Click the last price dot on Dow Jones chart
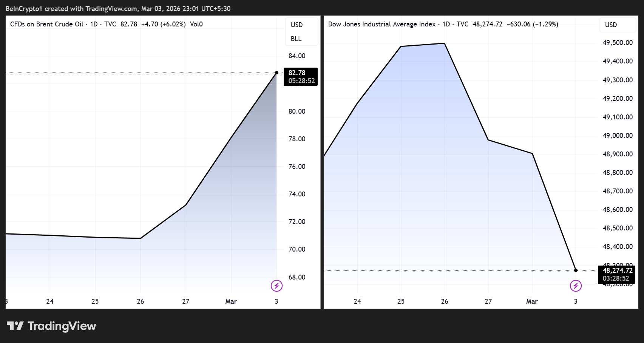 (576, 270)
